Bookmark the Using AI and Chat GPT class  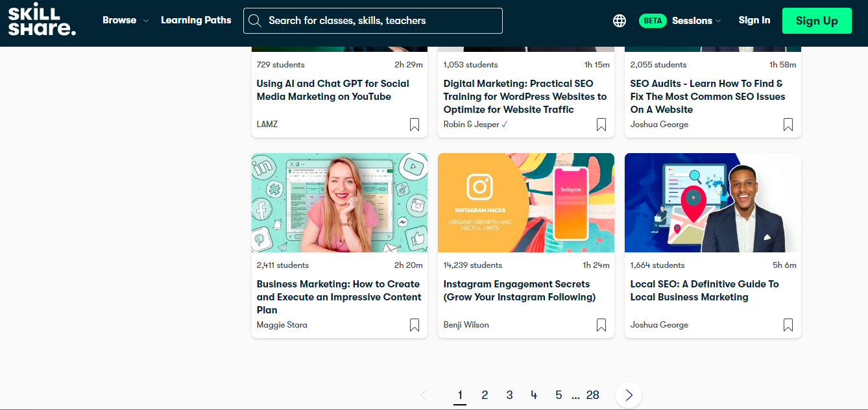pyautogui.click(x=415, y=125)
